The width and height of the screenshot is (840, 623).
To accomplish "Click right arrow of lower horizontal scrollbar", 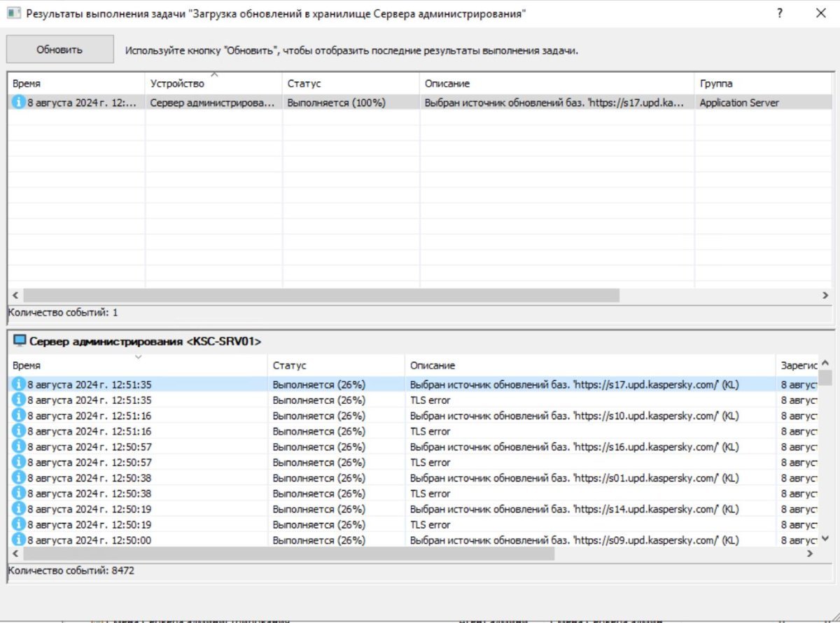I will click(811, 554).
